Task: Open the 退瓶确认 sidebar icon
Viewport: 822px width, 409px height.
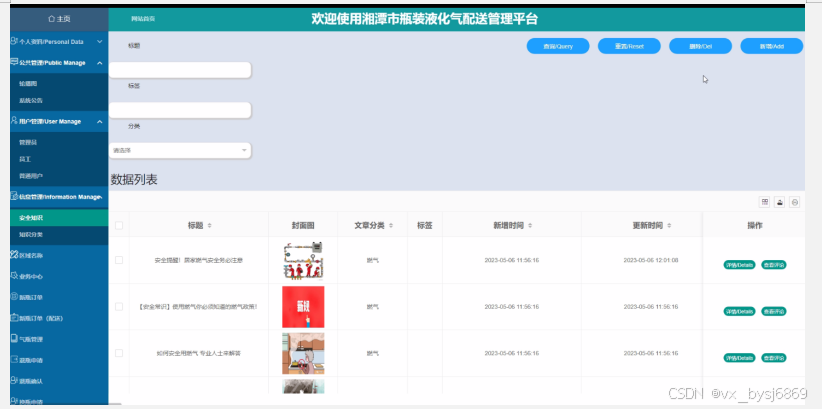Action: click(14, 381)
